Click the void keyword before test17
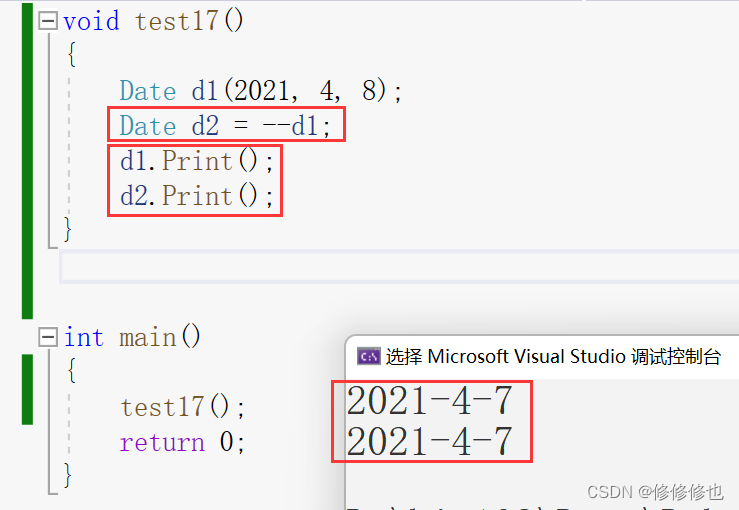 pos(91,21)
